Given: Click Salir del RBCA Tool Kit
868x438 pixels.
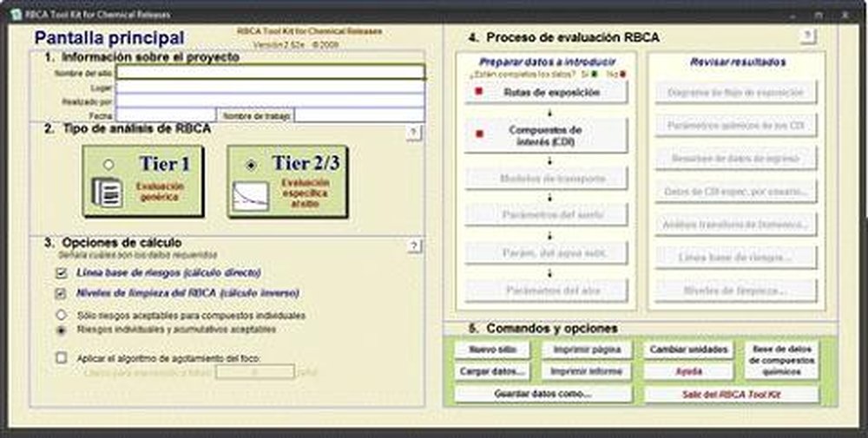Looking at the screenshot, I should 731,395.
